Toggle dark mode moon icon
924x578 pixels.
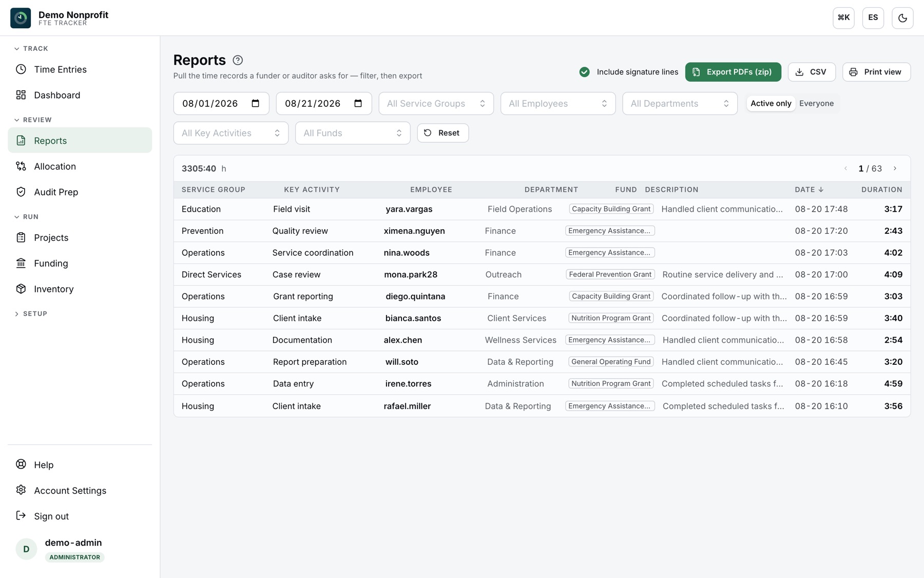click(902, 18)
